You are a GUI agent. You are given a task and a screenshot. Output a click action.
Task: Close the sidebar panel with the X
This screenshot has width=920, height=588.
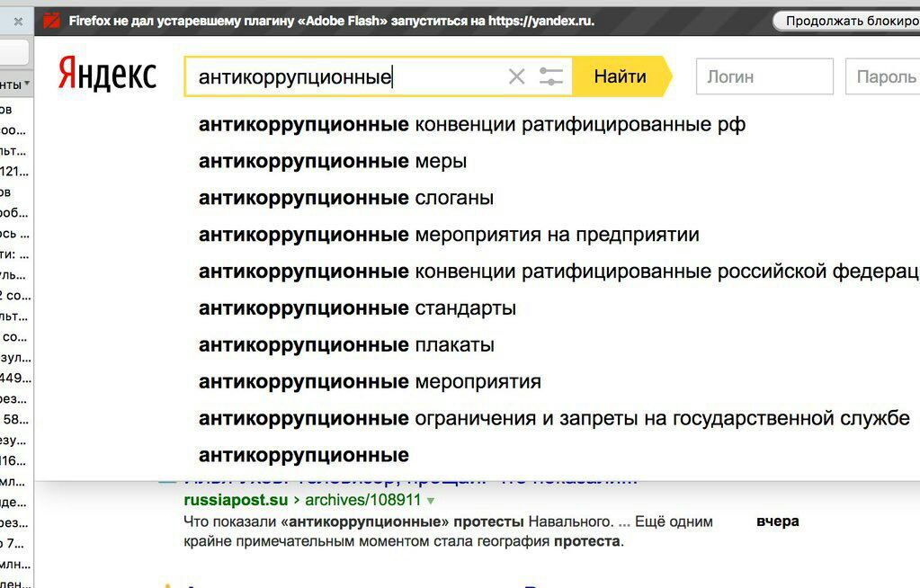point(18,22)
